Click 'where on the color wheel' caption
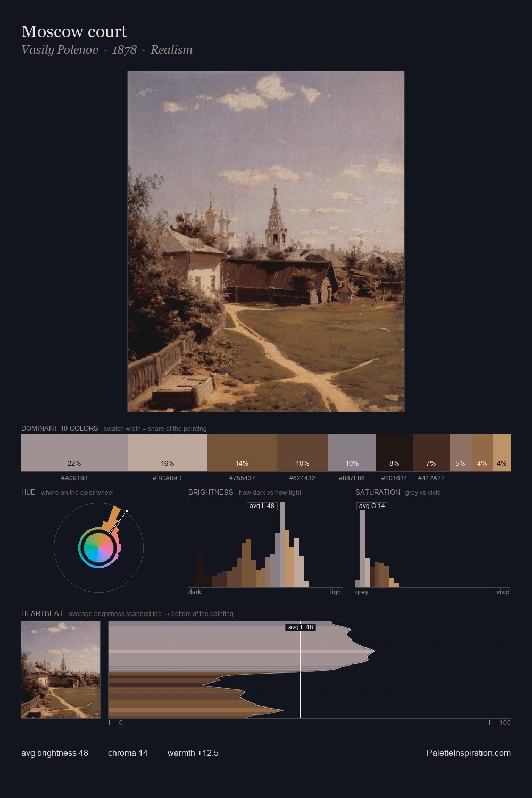Viewport: 532px width, 798px height. pos(77,493)
